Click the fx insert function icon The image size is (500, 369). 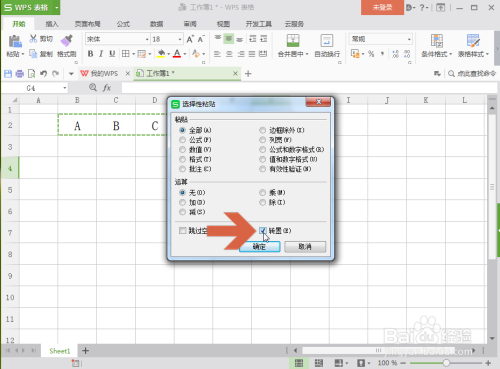[107, 88]
